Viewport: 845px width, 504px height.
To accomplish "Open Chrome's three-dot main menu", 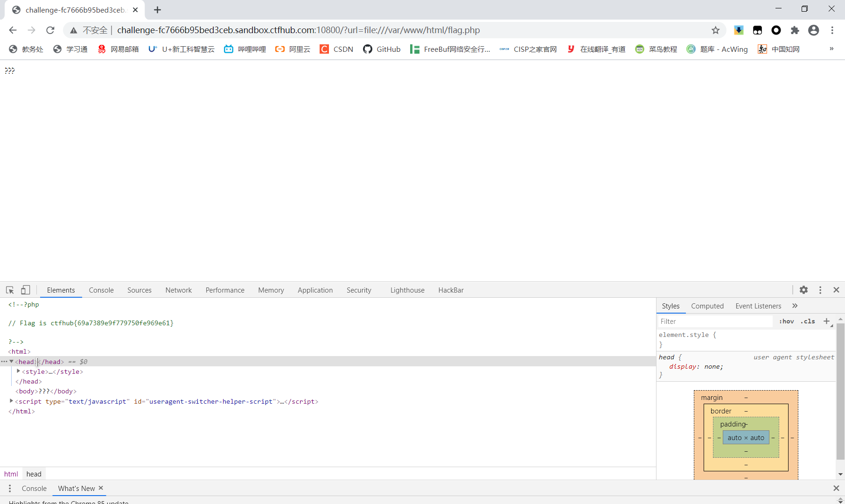I will [832, 30].
